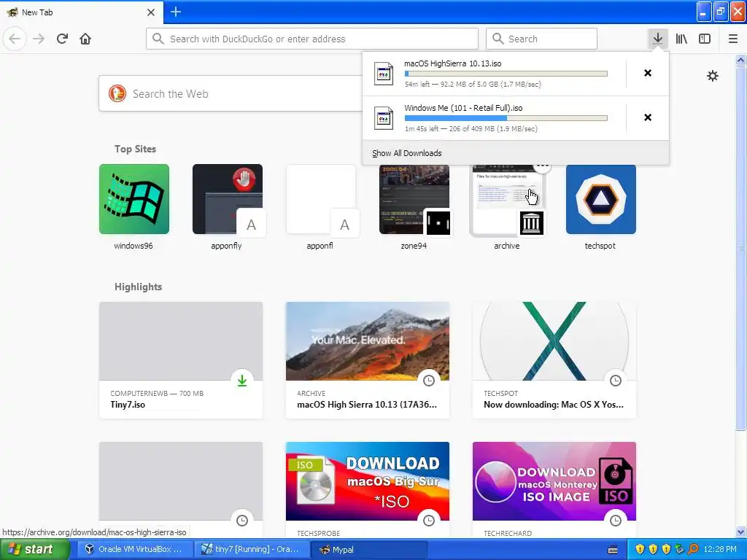Image resolution: width=747 pixels, height=560 pixels.
Task: Click macOS HighSierra iso file icon
Action: (384, 74)
